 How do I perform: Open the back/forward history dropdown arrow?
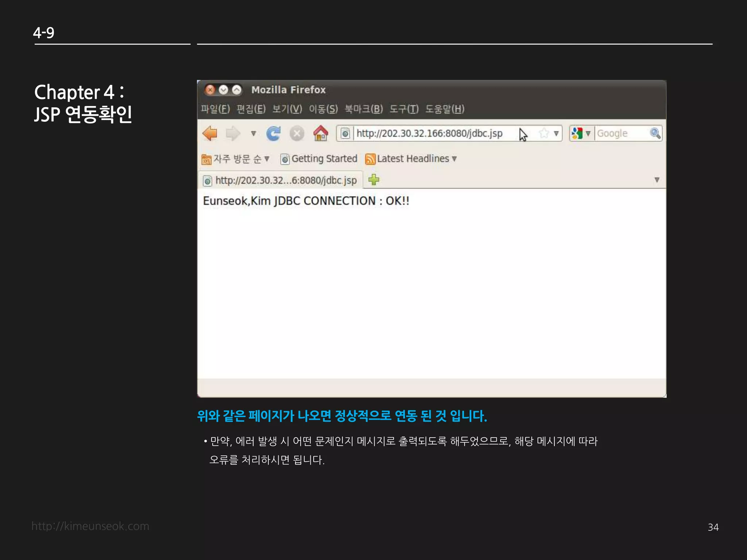point(253,133)
